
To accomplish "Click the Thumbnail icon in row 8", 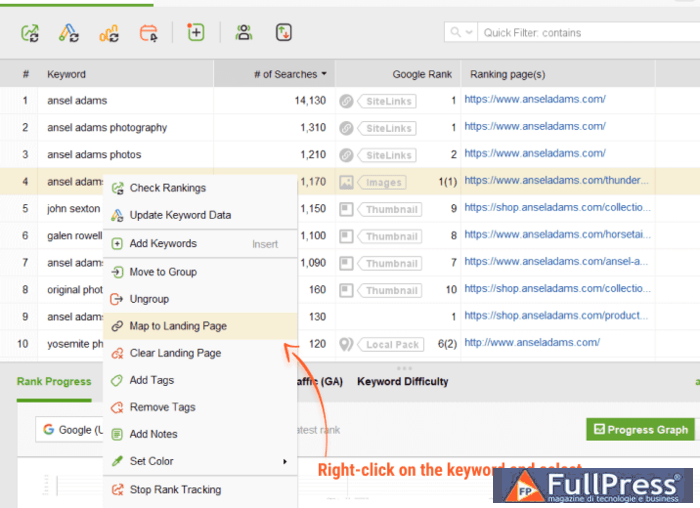I will tap(346, 290).
